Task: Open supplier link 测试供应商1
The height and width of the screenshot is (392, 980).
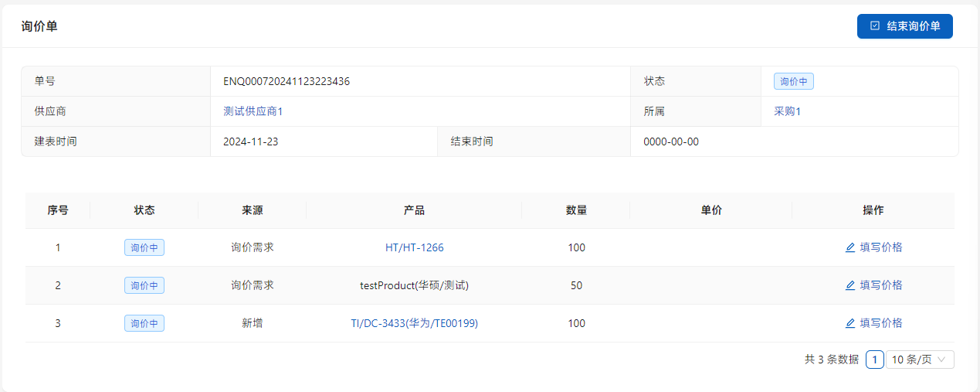Action: pos(253,111)
